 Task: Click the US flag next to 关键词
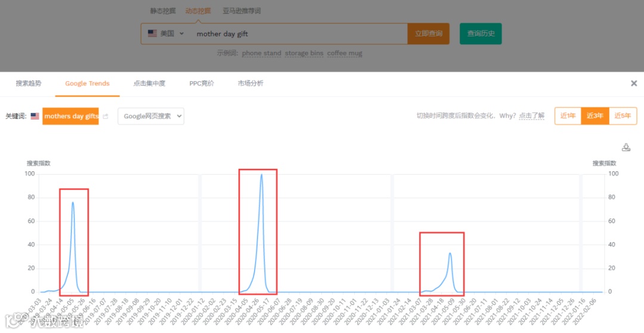(35, 116)
